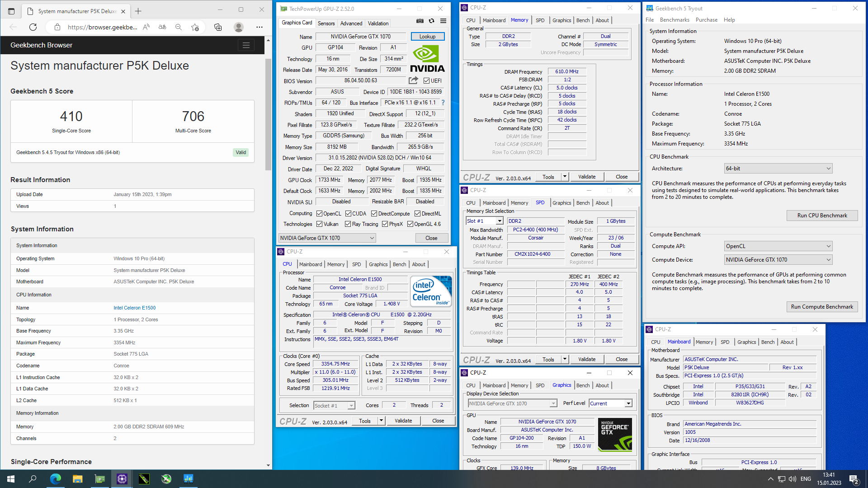Open the Compute Device dropdown
The image size is (868, 488).
tap(778, 260)
